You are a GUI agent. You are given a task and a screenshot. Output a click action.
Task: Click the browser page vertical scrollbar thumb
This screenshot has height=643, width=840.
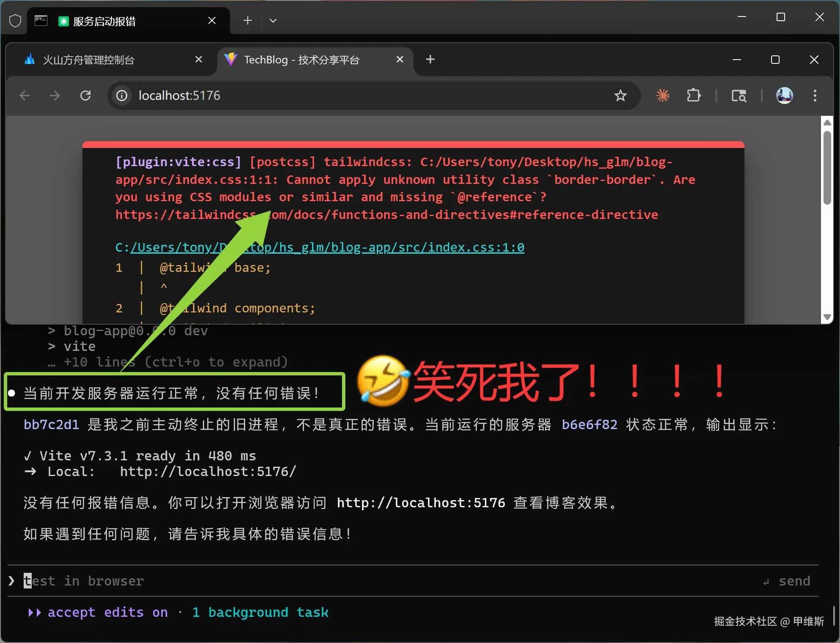click(827, 167)
